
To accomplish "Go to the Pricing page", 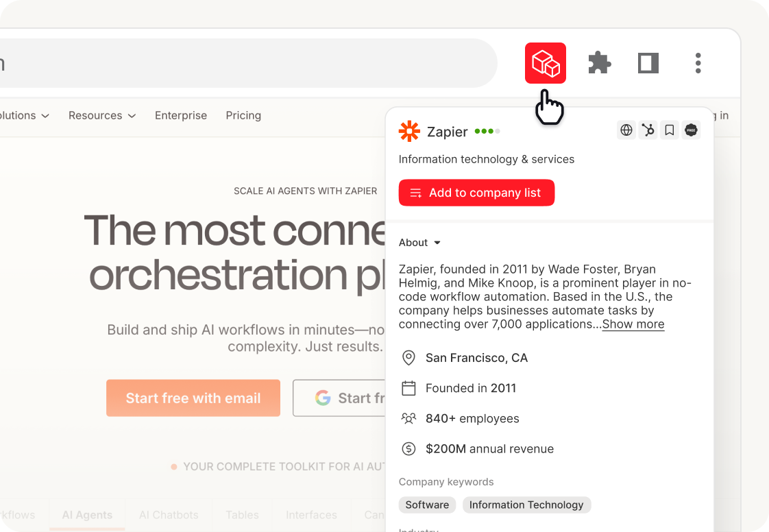I will 243,115.
